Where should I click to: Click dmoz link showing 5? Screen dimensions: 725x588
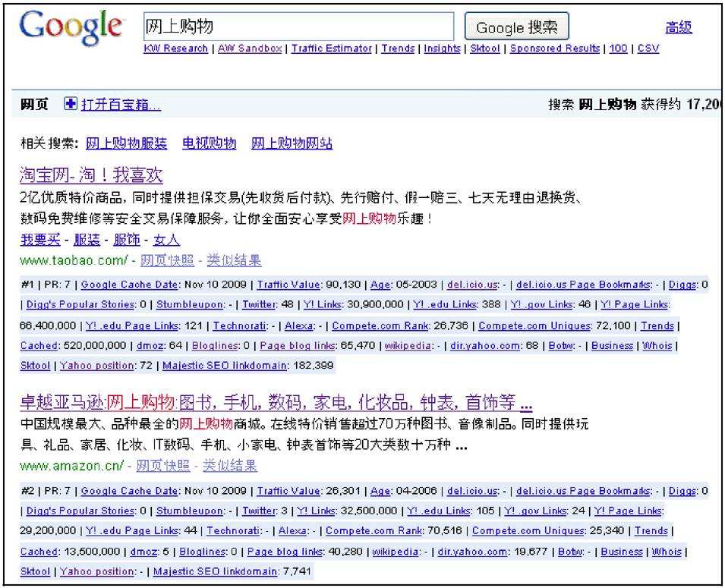(x=144, y=552)
